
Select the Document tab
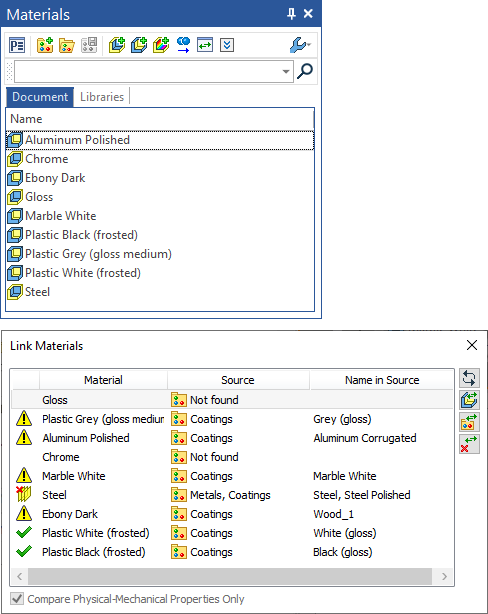point(40,97)
